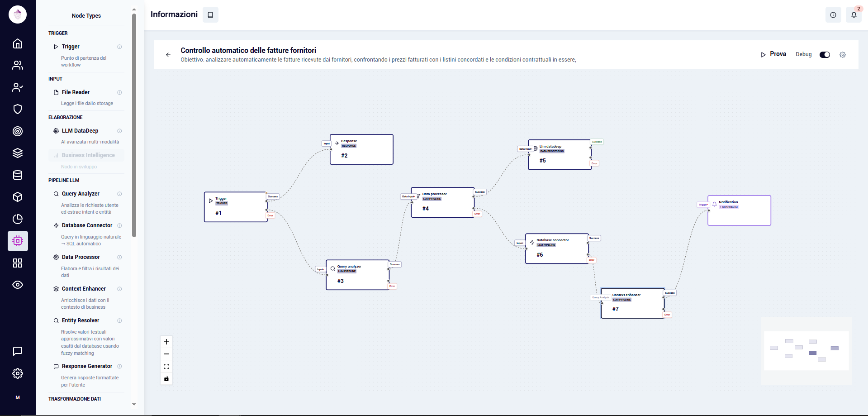
Task: Open Settings from the sidebar gear
Action: [17, 373]
